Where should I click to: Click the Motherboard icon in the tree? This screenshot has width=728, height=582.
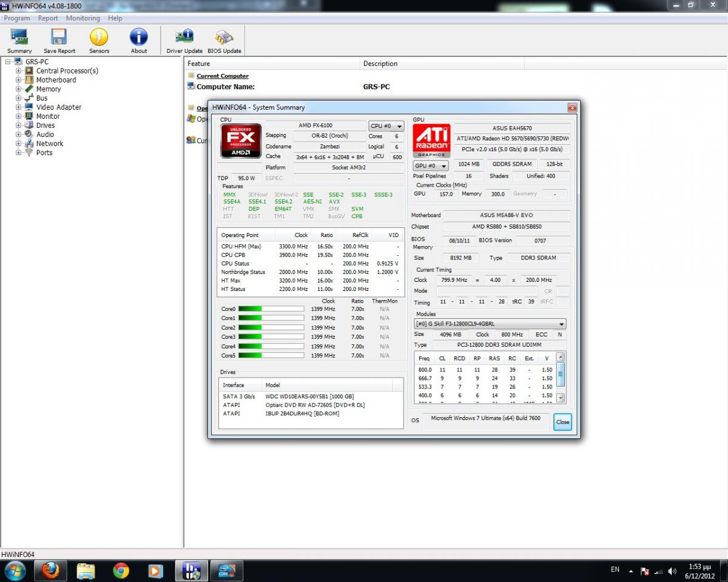tap(29, 80)
